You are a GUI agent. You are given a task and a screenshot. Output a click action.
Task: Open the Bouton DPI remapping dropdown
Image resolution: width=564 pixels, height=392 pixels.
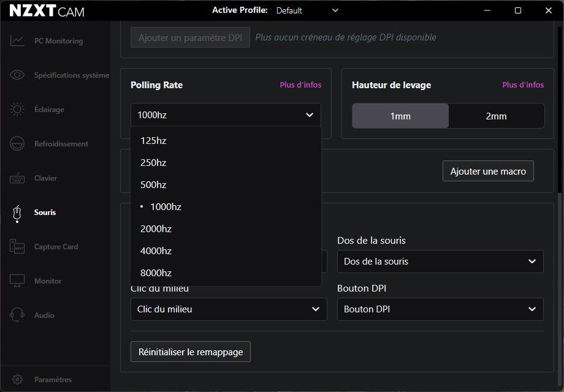[x=440, y=309]
